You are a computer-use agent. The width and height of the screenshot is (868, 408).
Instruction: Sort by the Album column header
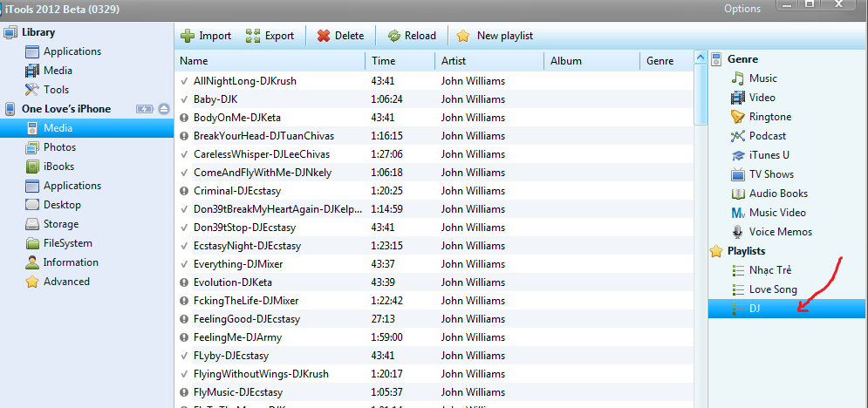point(591,61)
